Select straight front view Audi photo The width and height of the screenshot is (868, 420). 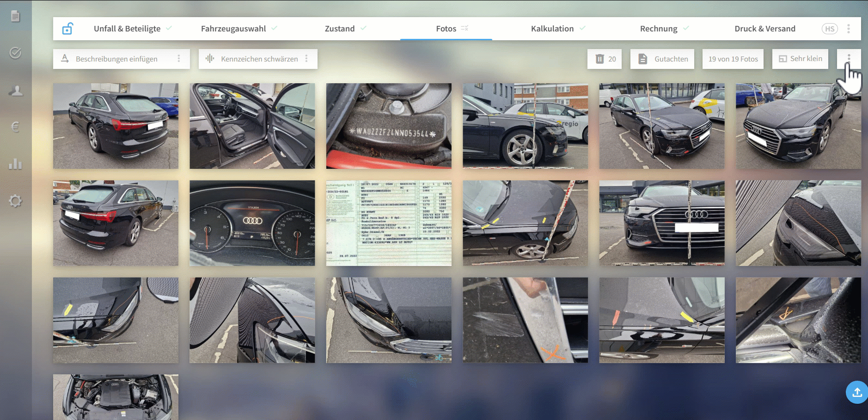pyautogui.click(x=662, y=223)
